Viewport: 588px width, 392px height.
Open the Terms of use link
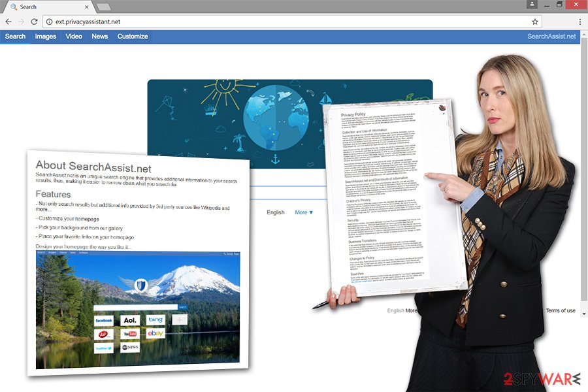coord(561,310)
